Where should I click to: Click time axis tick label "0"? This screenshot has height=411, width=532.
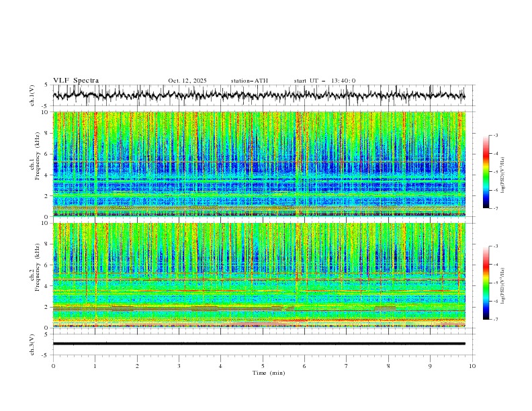pyautogui.click(x=53, y=366)
